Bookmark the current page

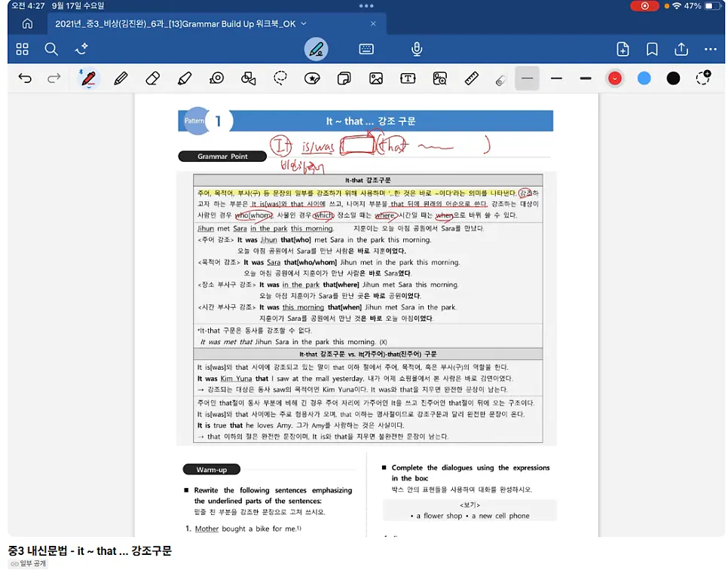652,49
